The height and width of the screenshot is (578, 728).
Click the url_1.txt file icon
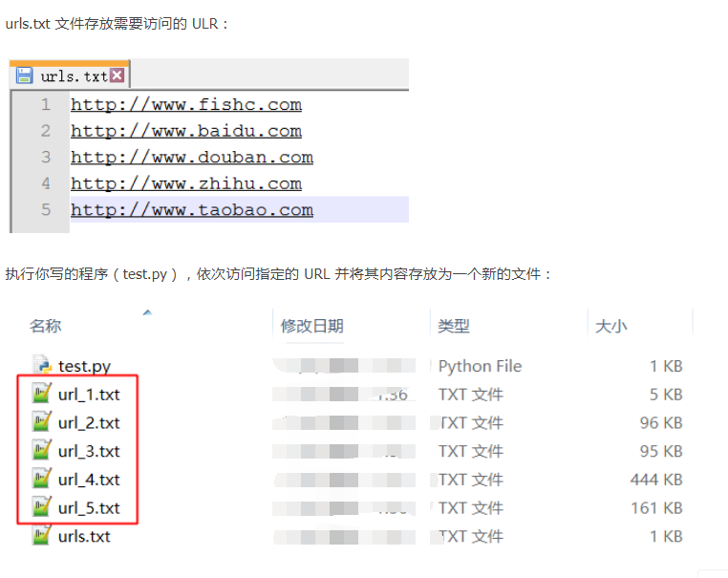coord(41,395)
